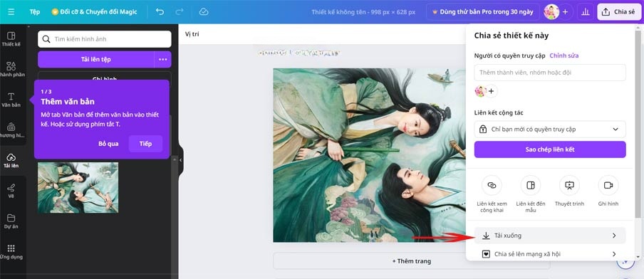Check the cloud save status icon

tap(204, 12)
